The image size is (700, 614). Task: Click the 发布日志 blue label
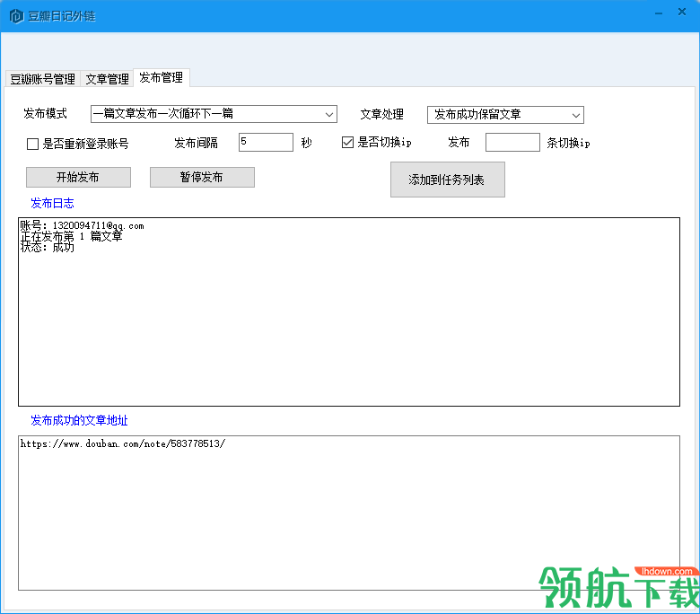[52, 203]
